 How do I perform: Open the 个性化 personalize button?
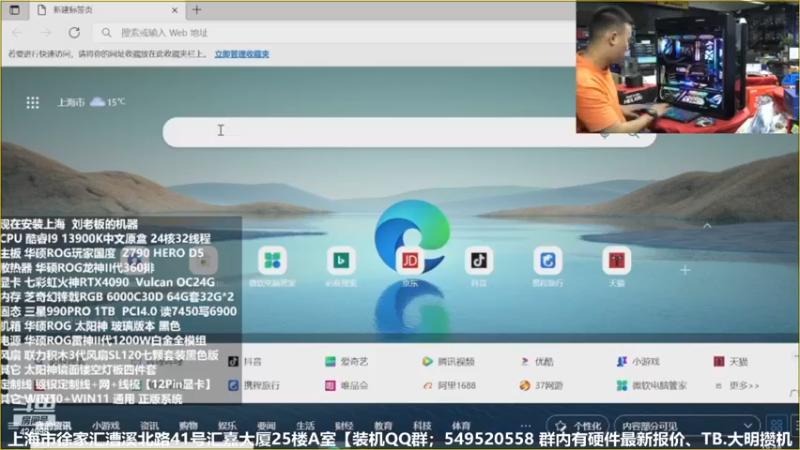tap(578, 426)
